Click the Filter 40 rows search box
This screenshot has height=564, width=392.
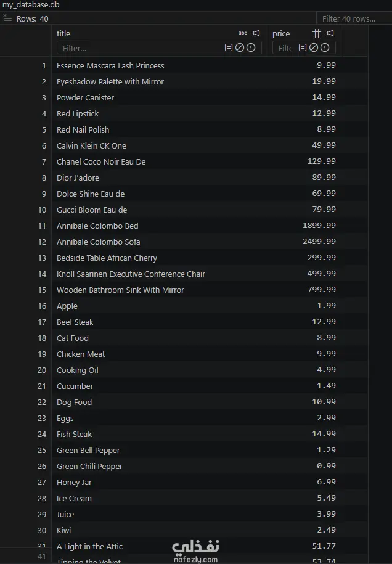[x=354, y=18]
